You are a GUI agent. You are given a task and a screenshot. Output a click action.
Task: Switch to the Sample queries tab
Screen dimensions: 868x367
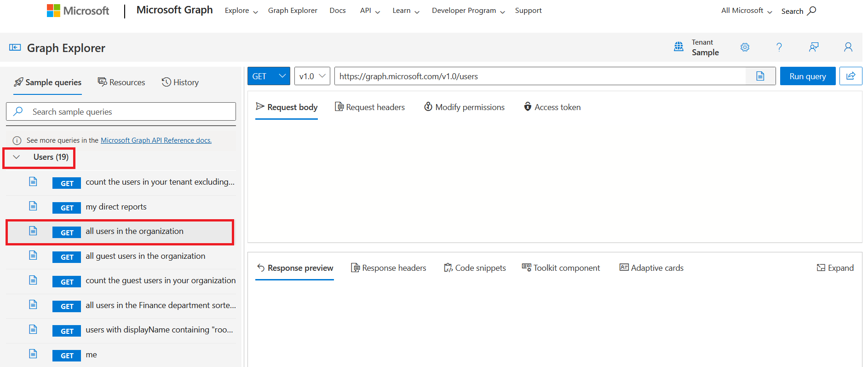pyautogui.click(x=48, y=82)
